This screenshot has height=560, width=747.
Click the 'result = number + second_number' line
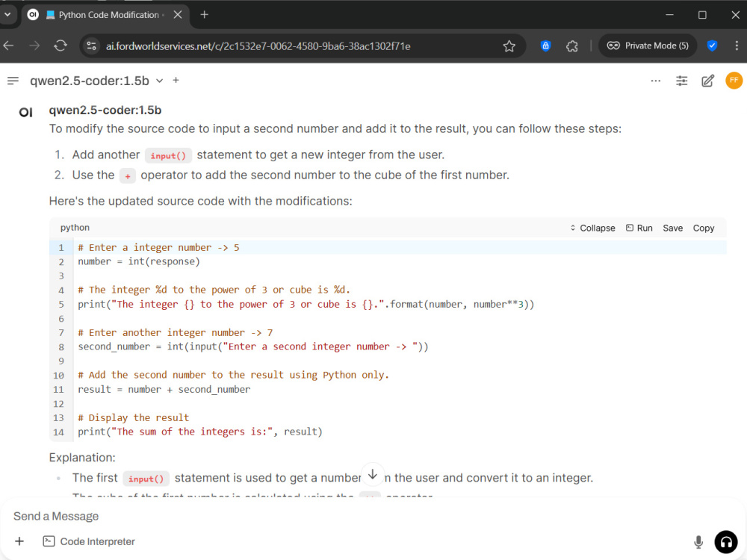(x=164, y=390)
